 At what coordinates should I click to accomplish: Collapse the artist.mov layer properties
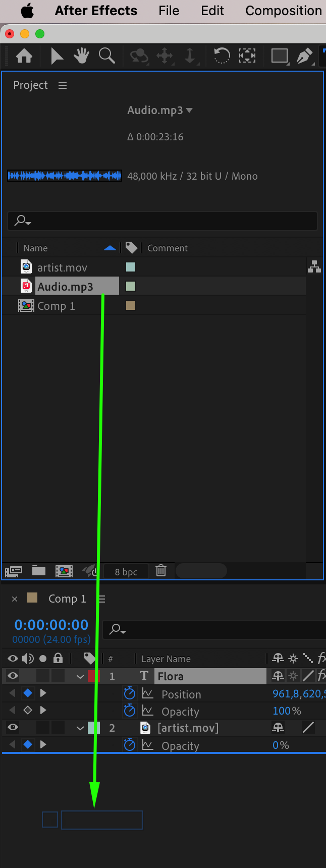(x=80, y=728)
